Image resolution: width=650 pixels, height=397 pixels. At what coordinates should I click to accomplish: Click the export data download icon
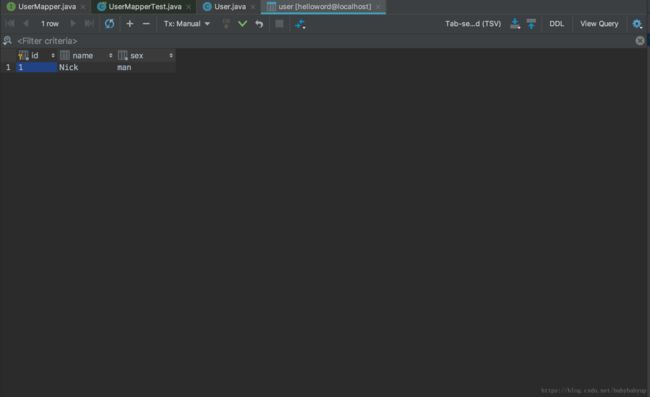coord(515,24)
